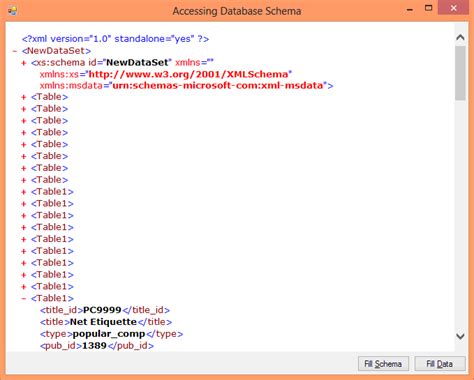Click the scrollbar down arrow
This screenshot has height=380, width=474.
(460, 336)
